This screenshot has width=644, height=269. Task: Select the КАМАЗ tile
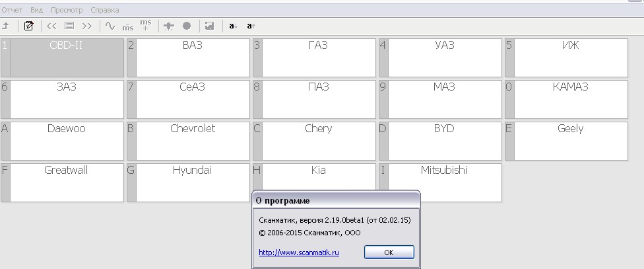(567, 99)
